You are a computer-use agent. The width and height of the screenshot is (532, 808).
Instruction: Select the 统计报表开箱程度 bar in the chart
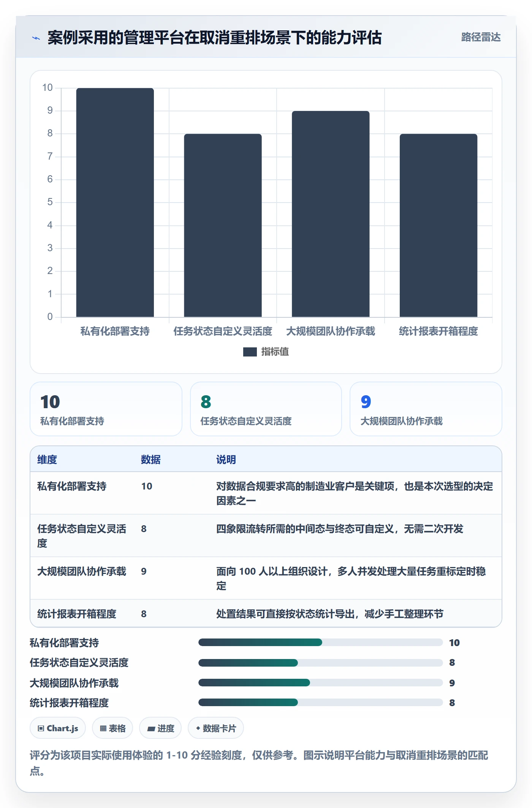click(439, 225)
